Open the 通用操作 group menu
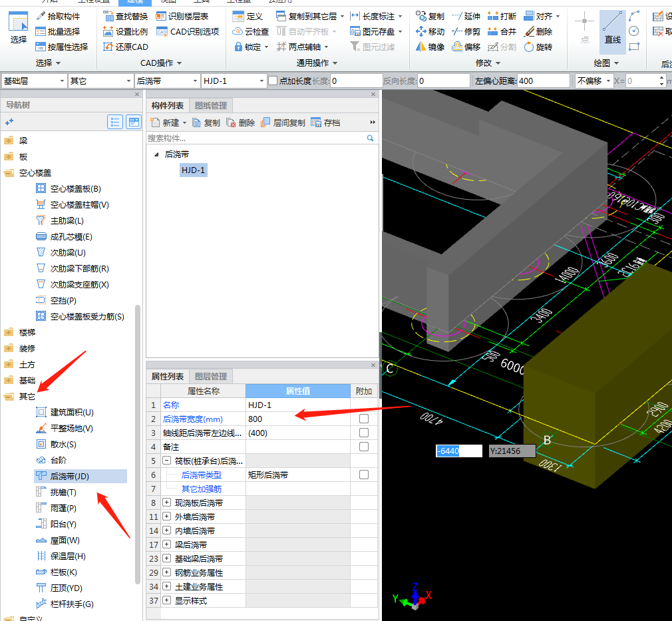Viewport: 672px width, 621px height. point(317,63)
